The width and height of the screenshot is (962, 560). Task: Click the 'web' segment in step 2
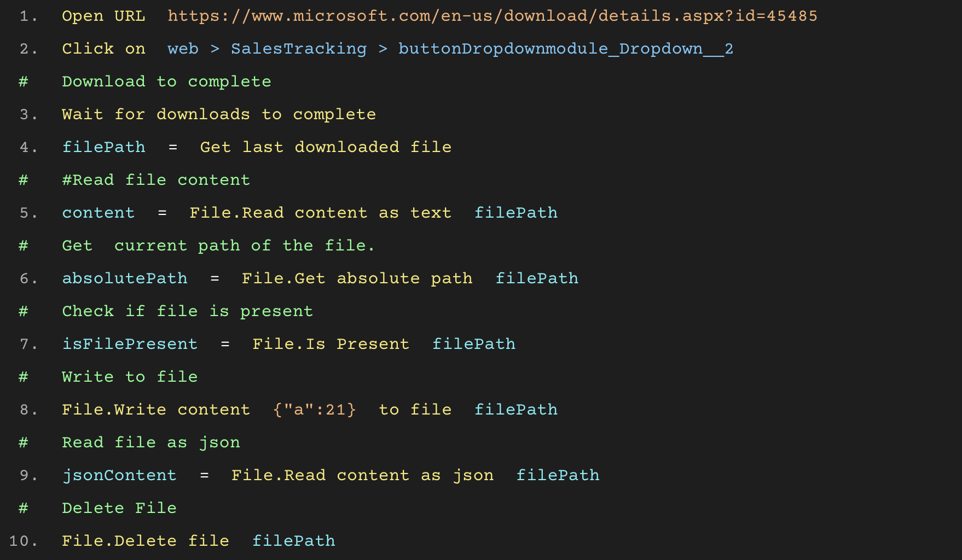183,49
